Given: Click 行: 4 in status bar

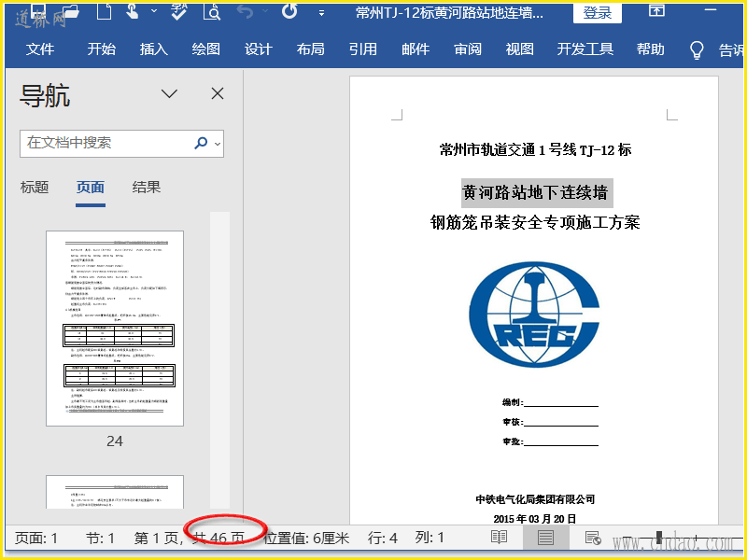Looking at the screenshot, I should 383,539.
